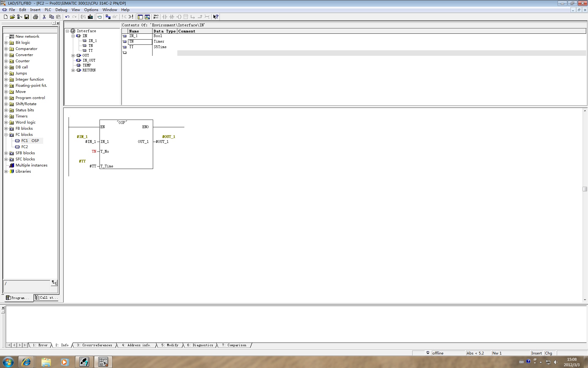Image resolution: width=588 pixels, height=368 pixels.
Task: Click the vertical scrollbar thumb of the editor
Action: (x=585, y=189)
